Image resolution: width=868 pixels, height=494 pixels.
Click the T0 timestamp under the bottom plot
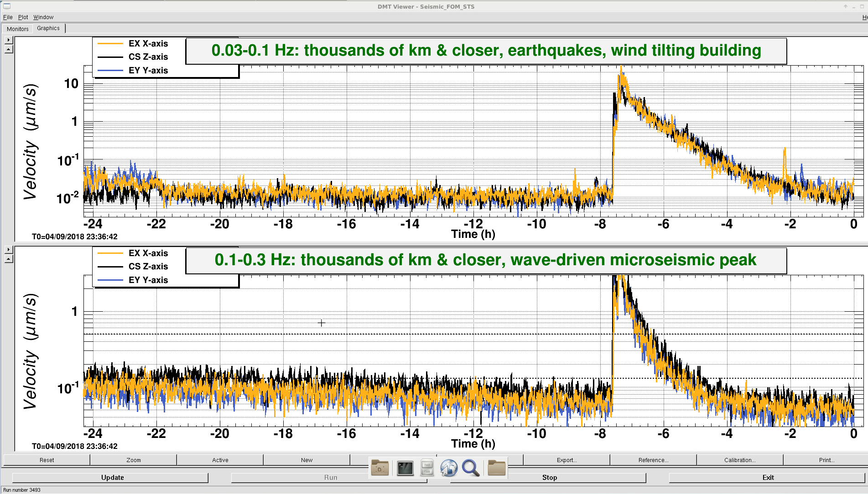[74, 446]
